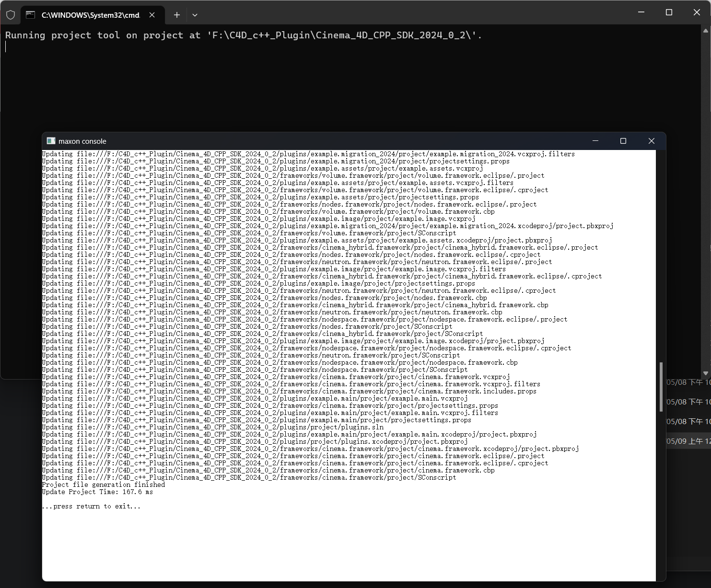Click the line ending plugins.xcodeproj/project.pbxproj
Image resolution: width=711 pixels, height=588 pixels.
[x=255, y=441]
